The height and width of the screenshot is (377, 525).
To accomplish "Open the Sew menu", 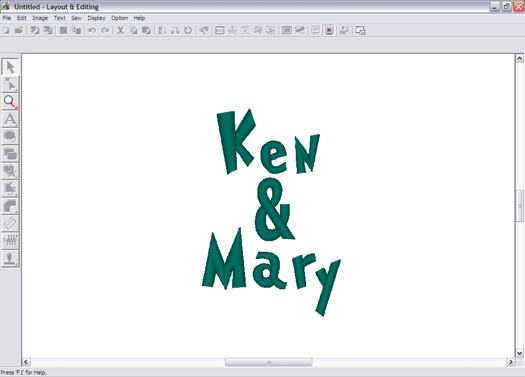I will coord(76,18).
